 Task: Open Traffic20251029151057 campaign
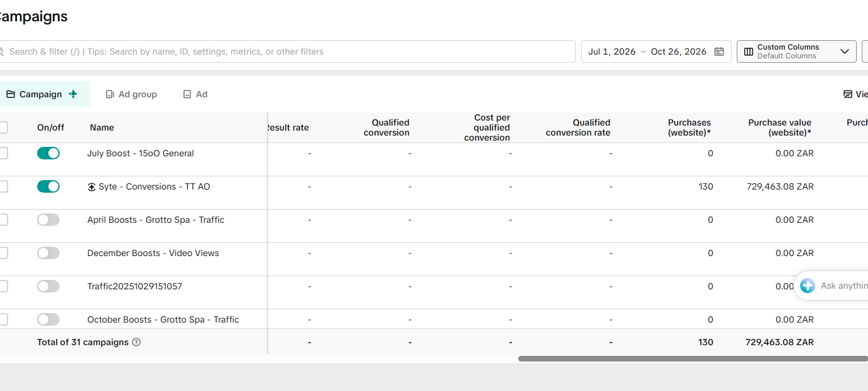click(134, 286)
